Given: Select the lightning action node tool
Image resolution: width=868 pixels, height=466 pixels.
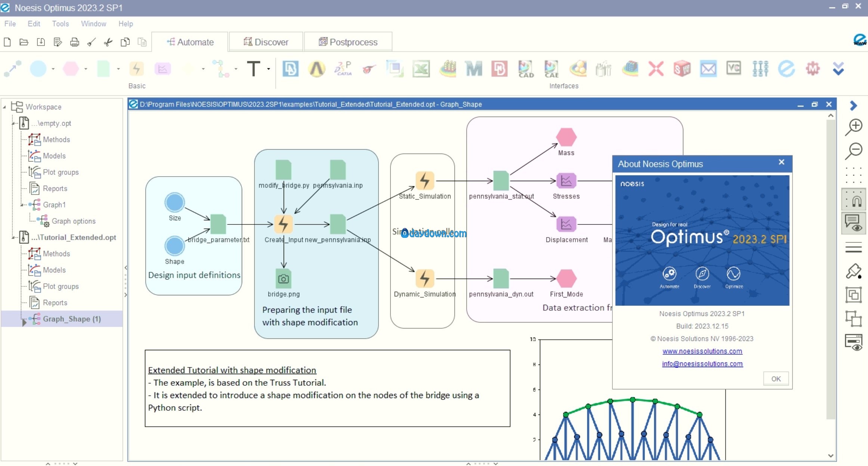Looking at the screenshot, I should pos(136,69).
